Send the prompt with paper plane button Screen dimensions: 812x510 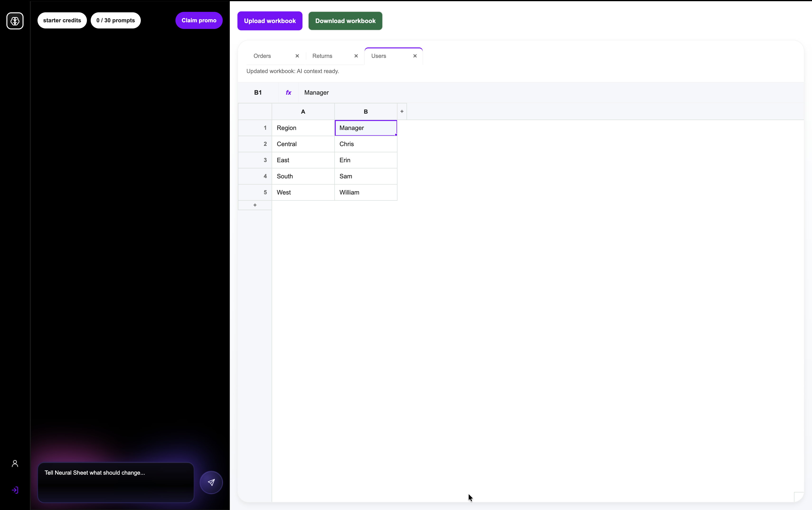[x=211, y=482]
